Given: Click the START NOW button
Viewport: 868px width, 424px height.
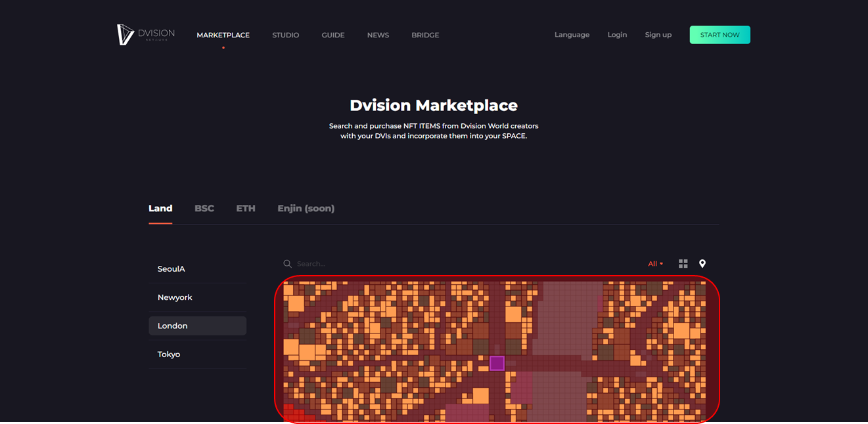Looking at the screenshot, I should [720, 35].
